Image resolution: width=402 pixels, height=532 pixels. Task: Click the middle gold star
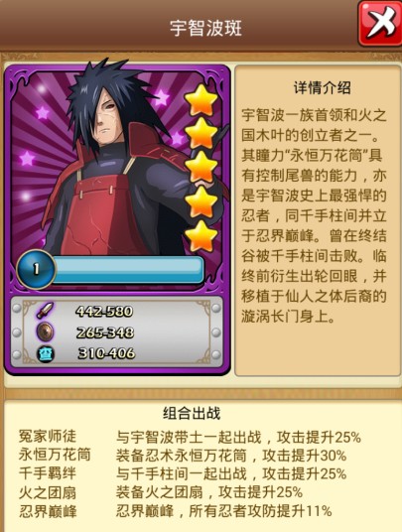[x=201, y=167]
